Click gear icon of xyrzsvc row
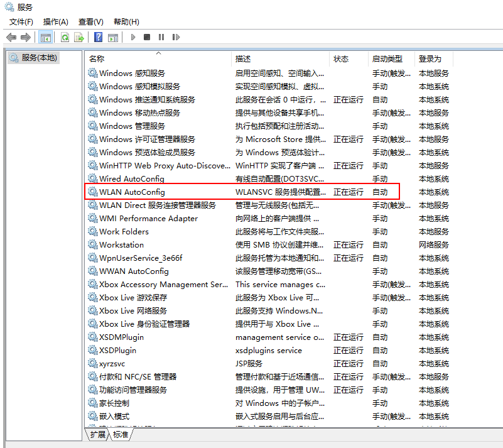The height and width of the screenshot is (448, 503). pyautogui.click(x=93, y=363)
